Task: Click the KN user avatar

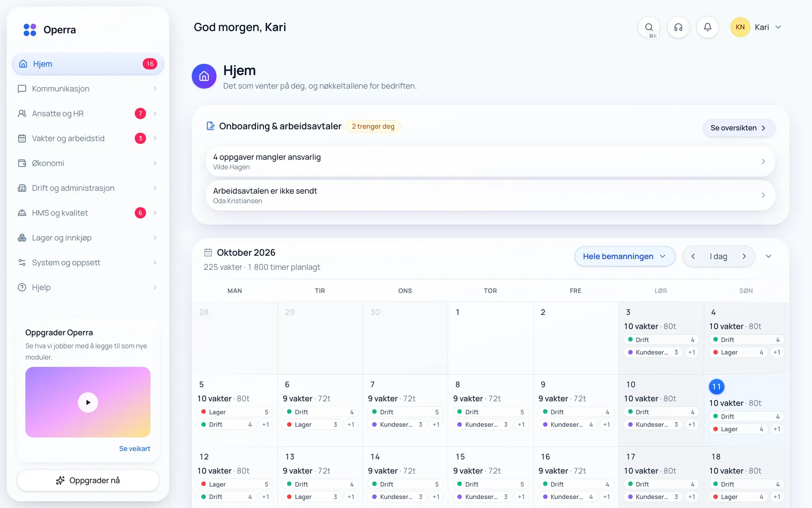Action: tap(740, 27)
